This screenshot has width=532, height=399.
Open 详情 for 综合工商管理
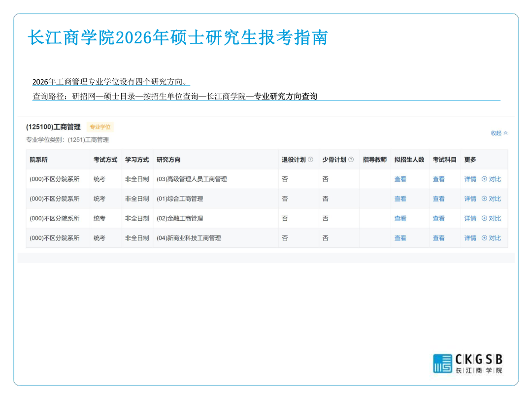point(470,199)
